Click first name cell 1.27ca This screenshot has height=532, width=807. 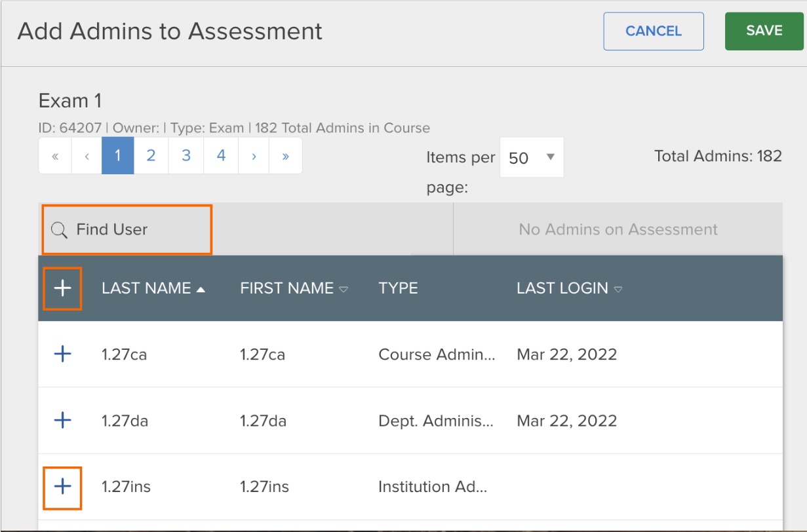(x=262, y=354)
